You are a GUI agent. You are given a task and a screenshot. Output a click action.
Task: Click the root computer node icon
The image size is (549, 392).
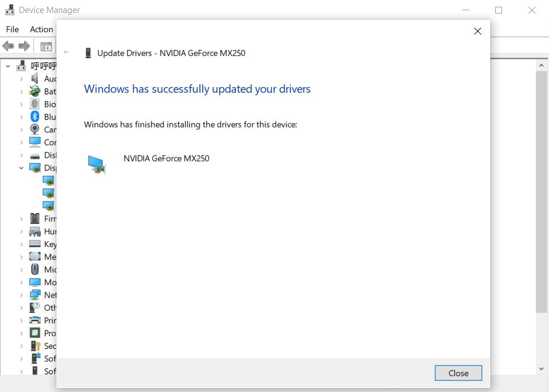point(21,66)
